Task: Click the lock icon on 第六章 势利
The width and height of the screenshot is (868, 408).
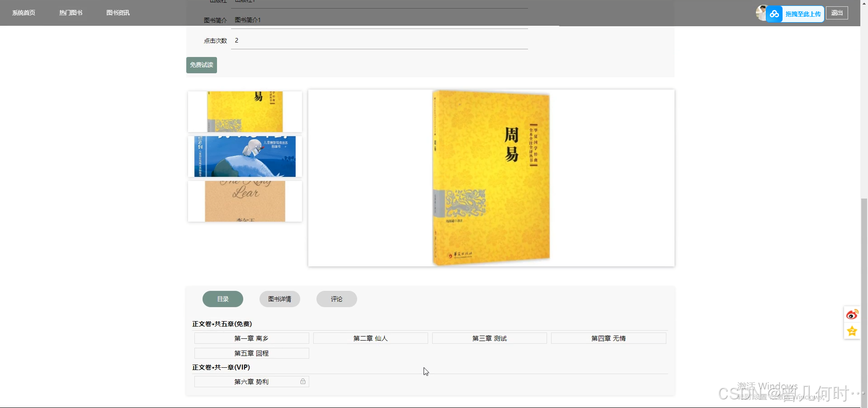Action: (303, 382)
